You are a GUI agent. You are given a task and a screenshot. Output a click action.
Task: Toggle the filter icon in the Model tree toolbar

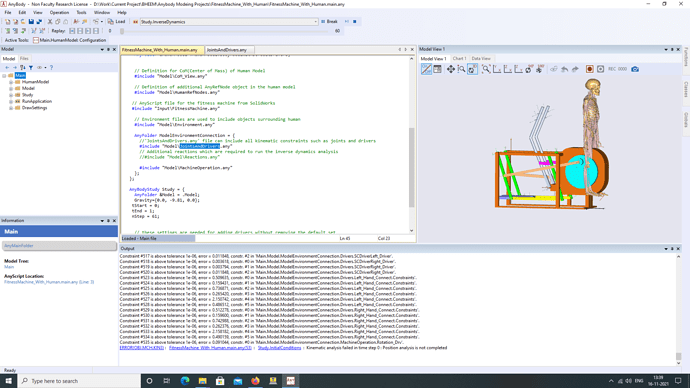[x=31, y=68]
